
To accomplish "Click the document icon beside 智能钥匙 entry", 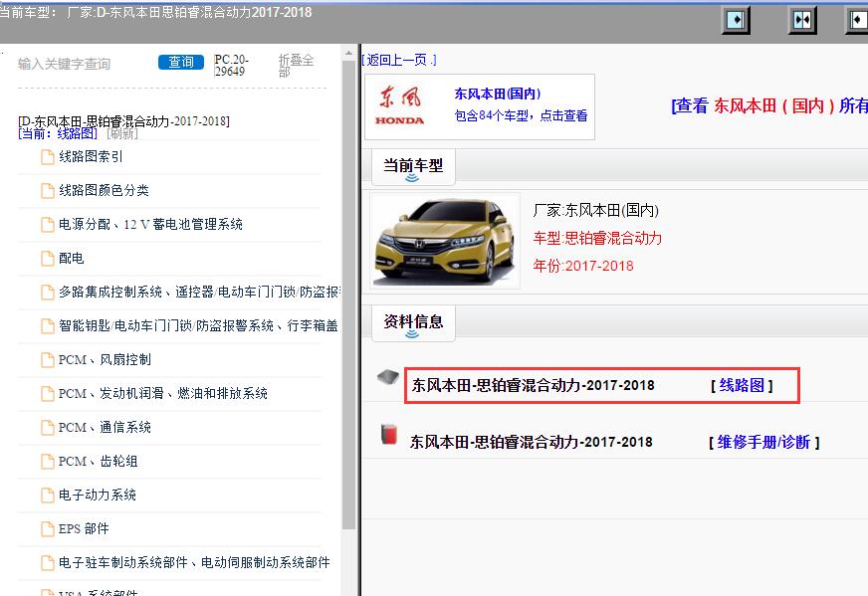I will [48, 326].
